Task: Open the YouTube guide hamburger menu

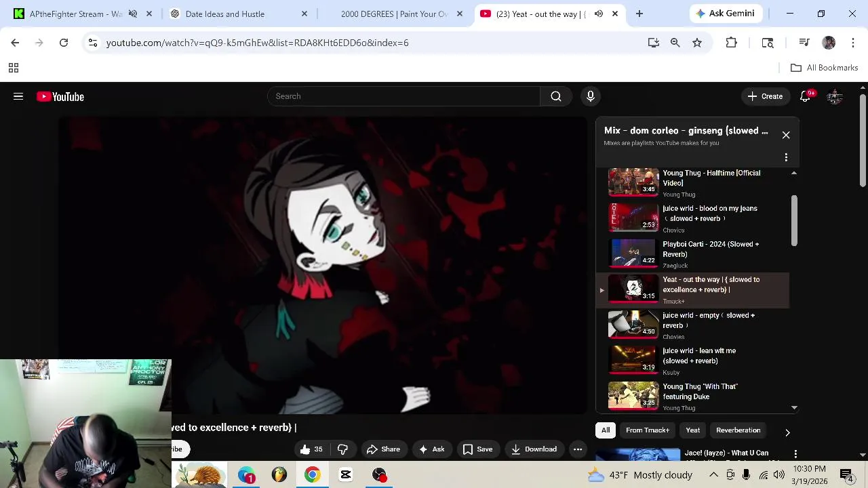Action: tap(18, 96)
